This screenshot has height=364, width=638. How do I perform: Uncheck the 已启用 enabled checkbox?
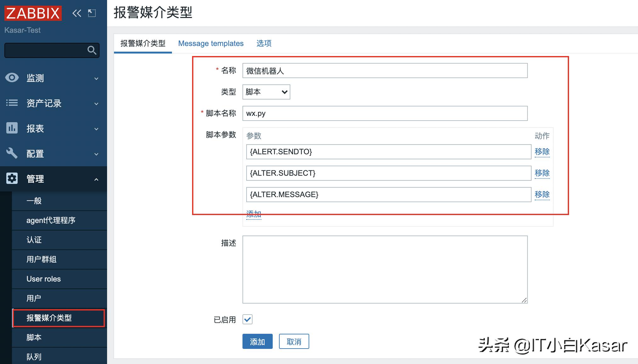pos(248,320)
